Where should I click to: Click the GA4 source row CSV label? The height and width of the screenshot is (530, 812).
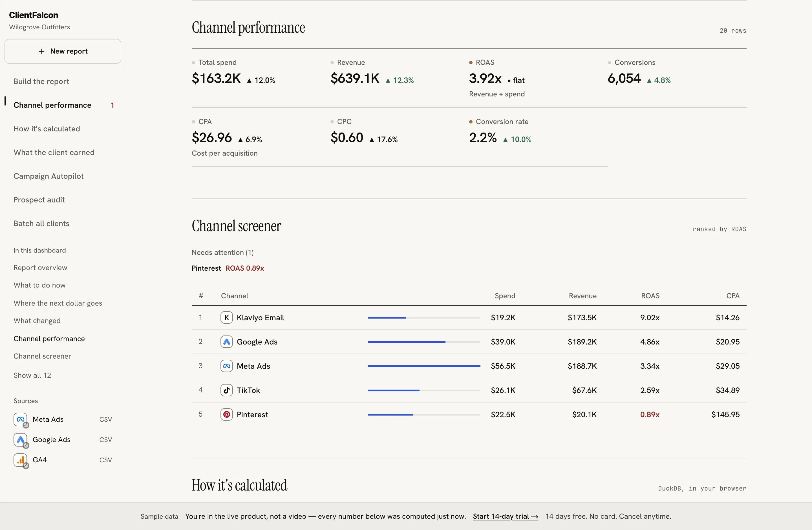click(x=105, y=460)
